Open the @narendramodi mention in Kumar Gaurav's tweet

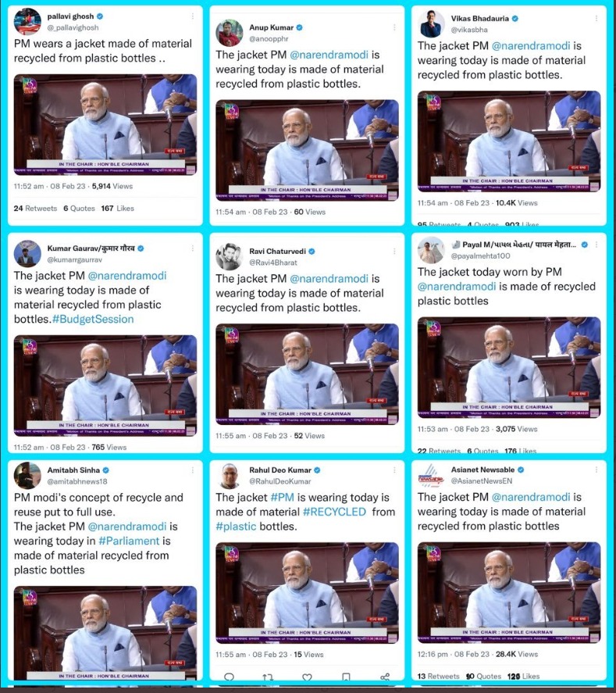127,276
